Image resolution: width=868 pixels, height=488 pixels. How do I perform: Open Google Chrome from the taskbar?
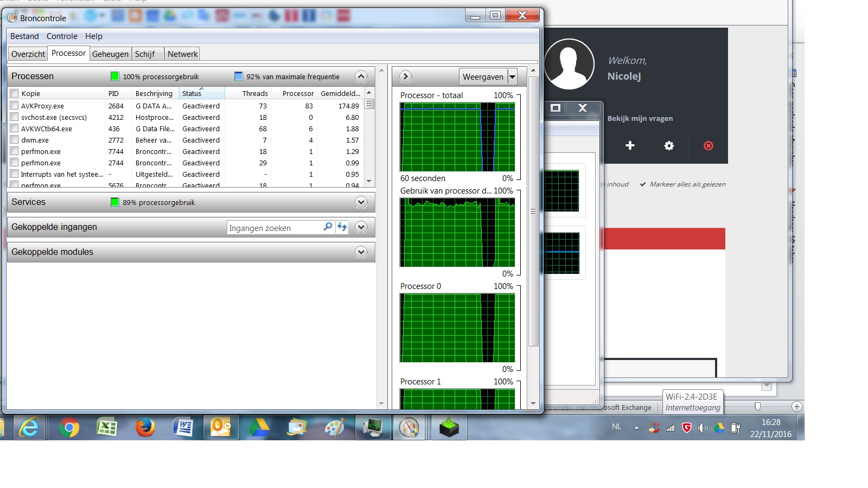[x=69, y=428]
